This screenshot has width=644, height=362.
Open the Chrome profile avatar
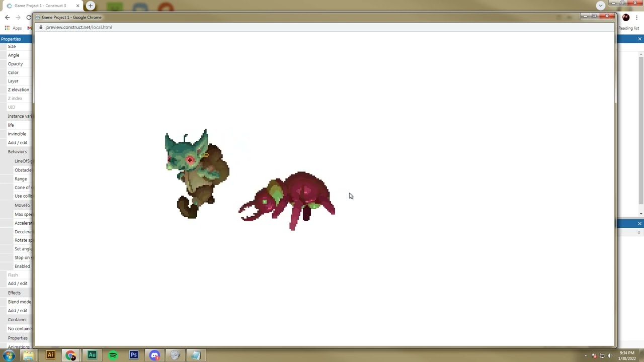coord(626,18)
